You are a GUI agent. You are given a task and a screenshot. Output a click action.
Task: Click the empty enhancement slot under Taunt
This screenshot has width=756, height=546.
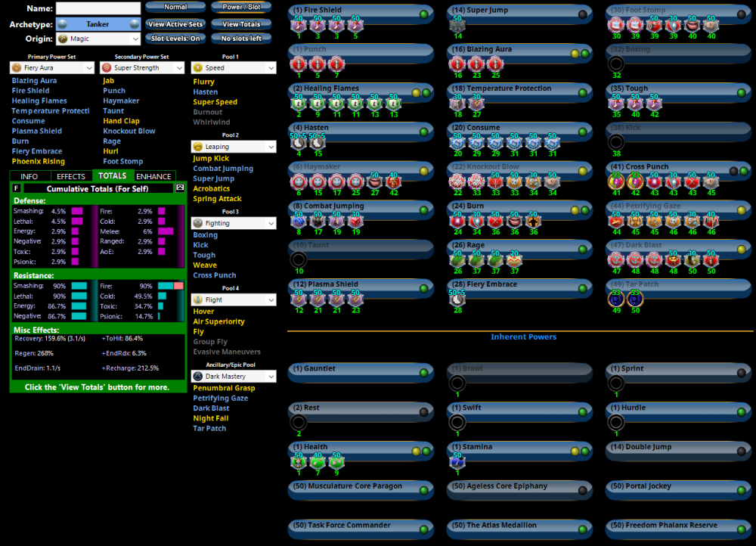click(x=299, y=260)
